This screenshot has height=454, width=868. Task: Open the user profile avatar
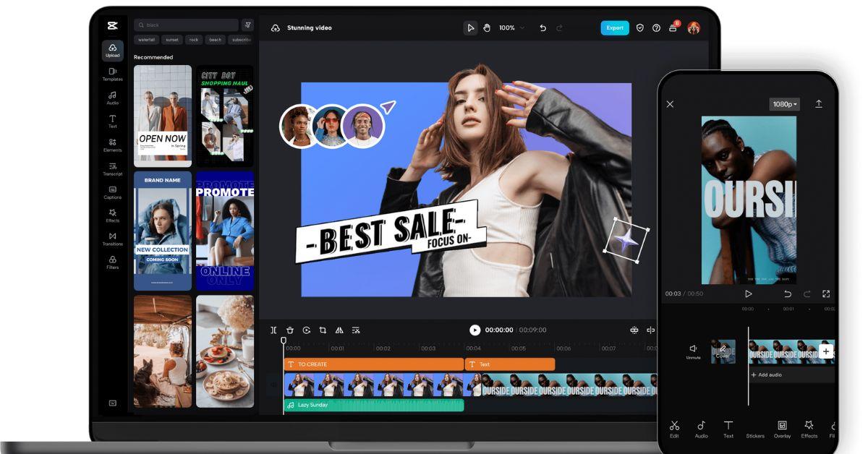tap(694, 28)
